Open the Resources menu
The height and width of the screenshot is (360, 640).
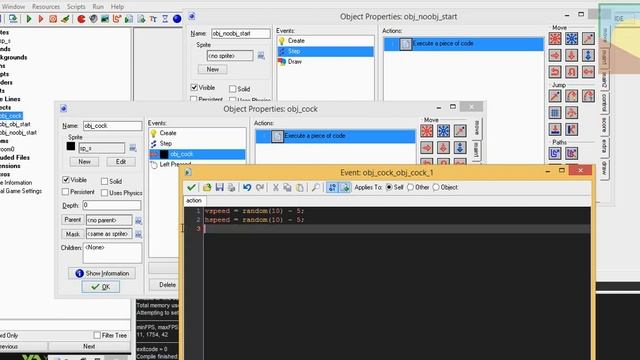point(46,7)
